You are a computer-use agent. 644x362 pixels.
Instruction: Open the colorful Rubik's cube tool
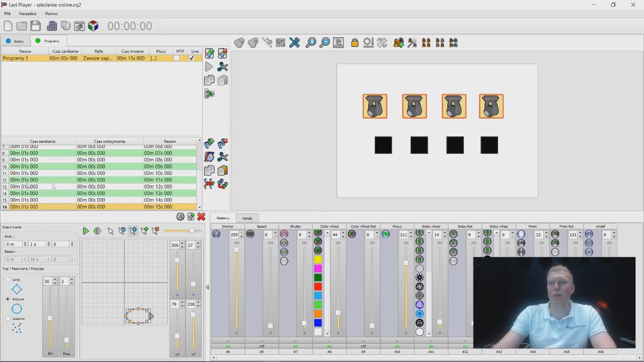93,26
